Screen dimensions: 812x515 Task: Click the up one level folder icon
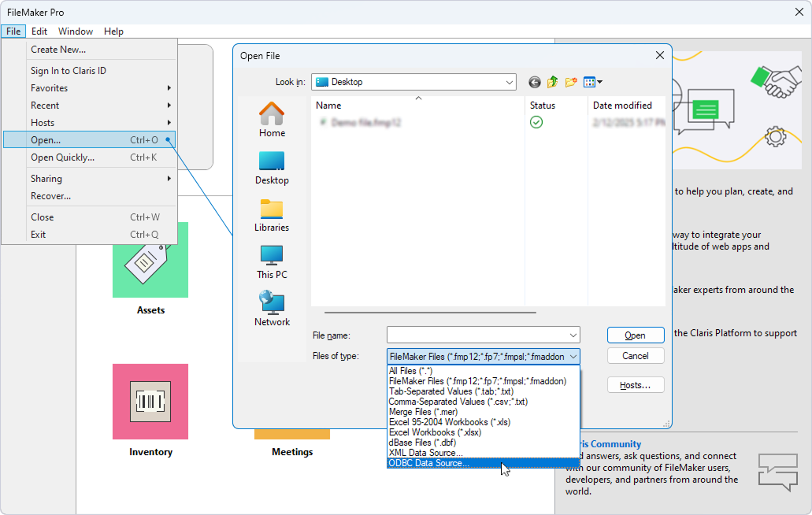(x=553, y=81)
